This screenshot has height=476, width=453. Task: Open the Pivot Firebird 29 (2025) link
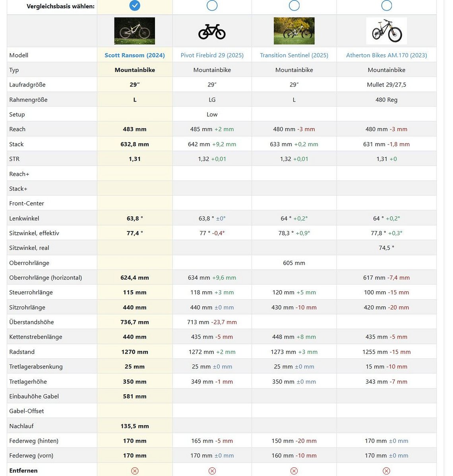tap(212, 55)
